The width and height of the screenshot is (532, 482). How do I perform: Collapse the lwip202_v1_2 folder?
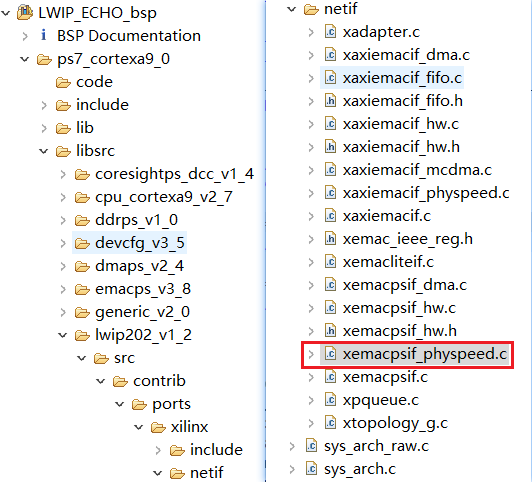pyautogui.click(x=62, y=335)
